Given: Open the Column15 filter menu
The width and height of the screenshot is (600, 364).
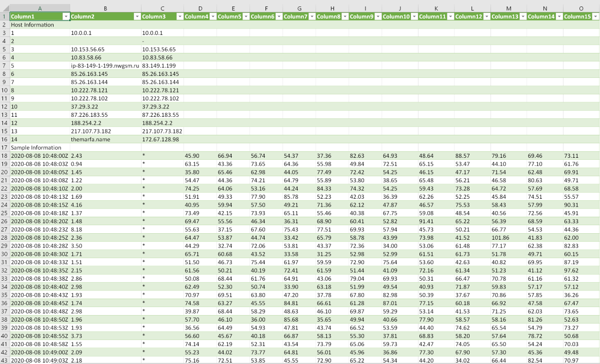Looking at the screenshot, I should pyautogui.click(x=595, y=16).
